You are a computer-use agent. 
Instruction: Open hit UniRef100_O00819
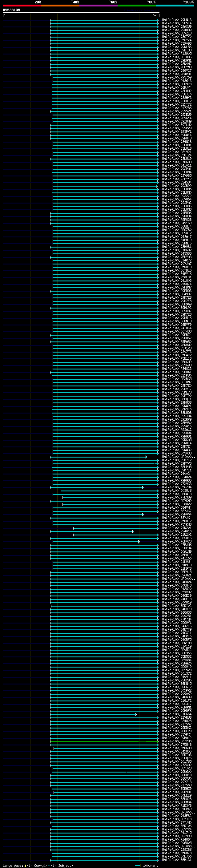pyautogui.click(x=176, y=602)
